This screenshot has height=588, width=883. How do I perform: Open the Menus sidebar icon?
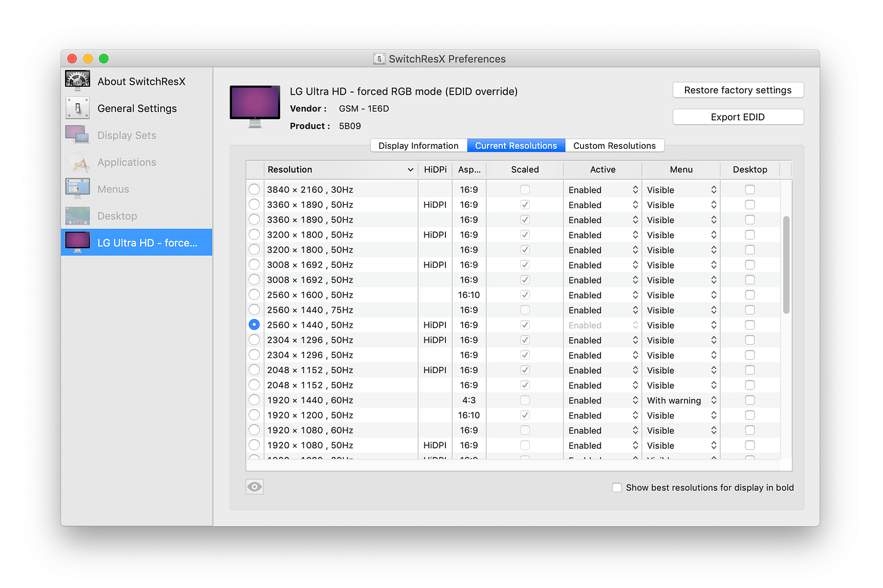click(x=78, y=189)
